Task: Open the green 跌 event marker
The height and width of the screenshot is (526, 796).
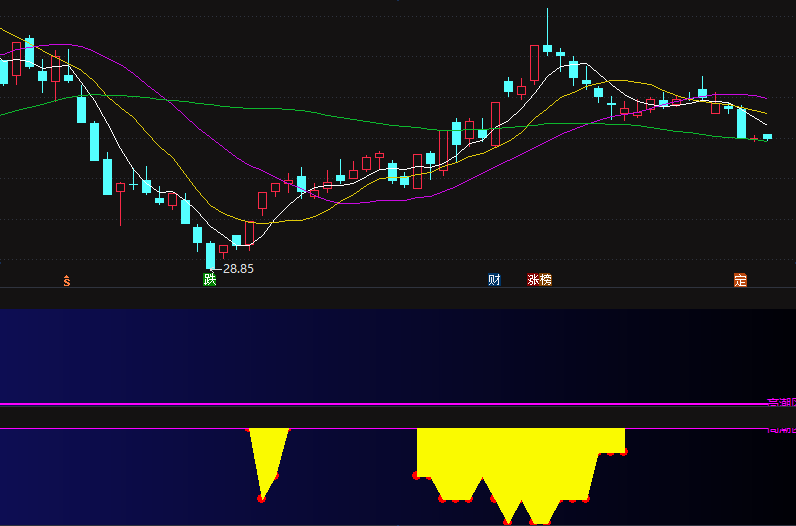Action: pyautogui.click(x=210, y=280)
